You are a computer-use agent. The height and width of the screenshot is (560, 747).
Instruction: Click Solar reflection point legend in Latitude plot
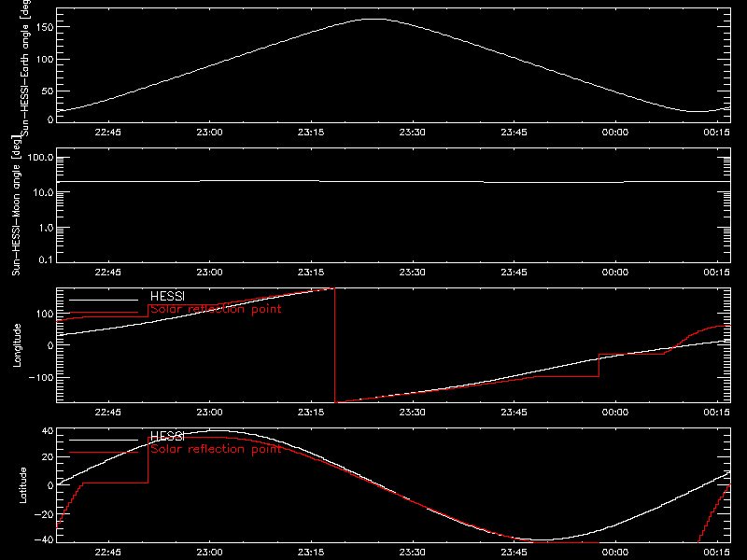pos(216,449)
